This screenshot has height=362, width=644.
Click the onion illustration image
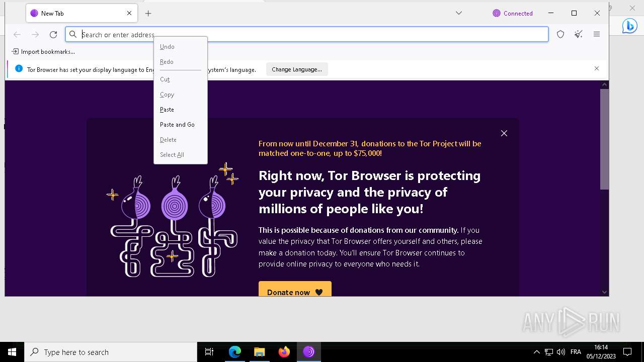pyautogui.click(x=173, y=220)
